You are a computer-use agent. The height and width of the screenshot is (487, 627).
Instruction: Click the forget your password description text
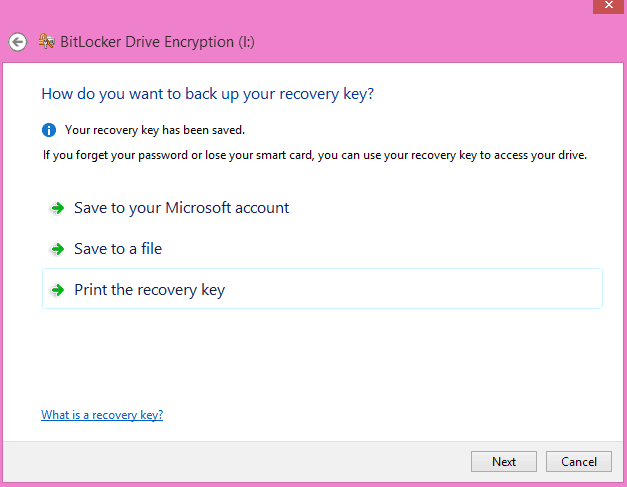315,155
